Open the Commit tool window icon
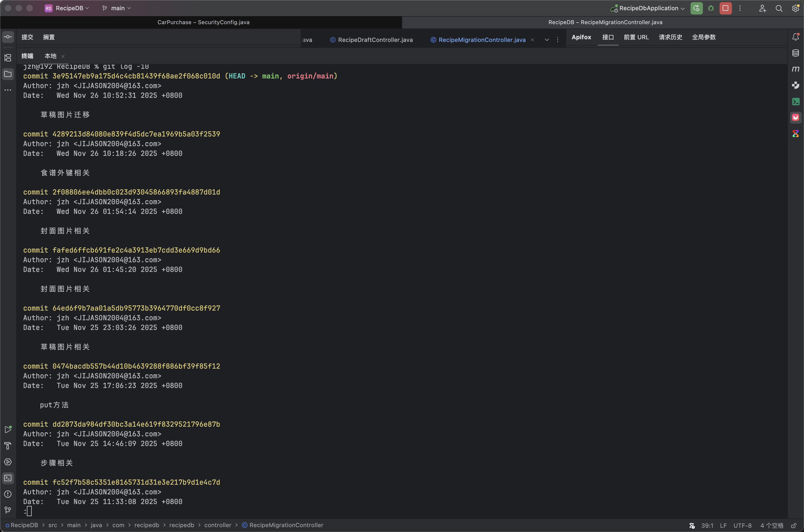Screen dimensions: 804x532 coord(8,37)
